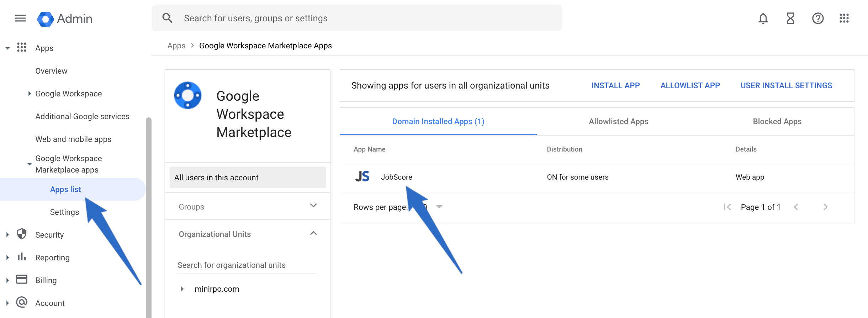Click the 'Page 1 of 1' text

(x=761, y=207)
